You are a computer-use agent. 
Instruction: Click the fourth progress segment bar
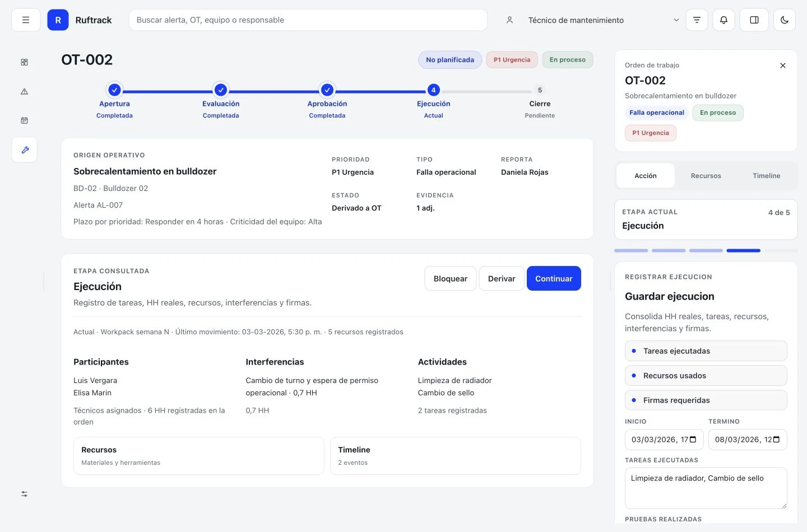743,250
